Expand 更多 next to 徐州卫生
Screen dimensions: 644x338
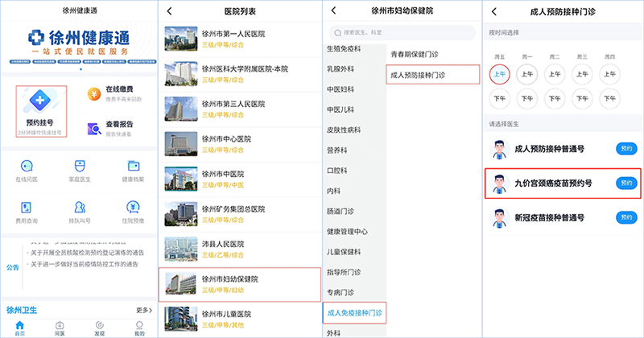click(143, 309)
